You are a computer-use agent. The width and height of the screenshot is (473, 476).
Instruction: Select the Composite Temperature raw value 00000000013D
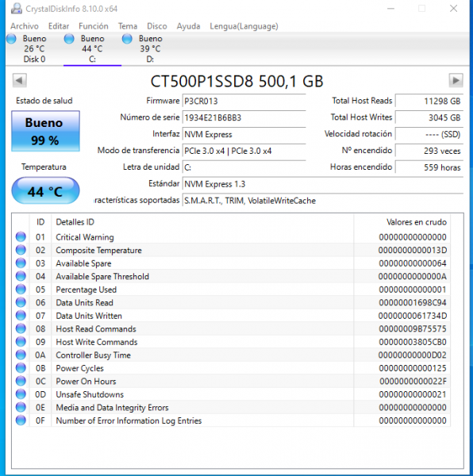[413, 250]
